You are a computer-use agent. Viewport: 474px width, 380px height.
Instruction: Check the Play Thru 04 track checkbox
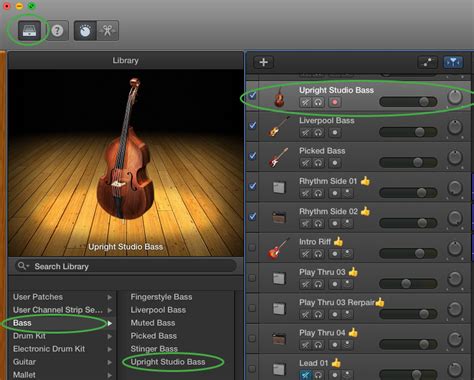click(252, 338)
